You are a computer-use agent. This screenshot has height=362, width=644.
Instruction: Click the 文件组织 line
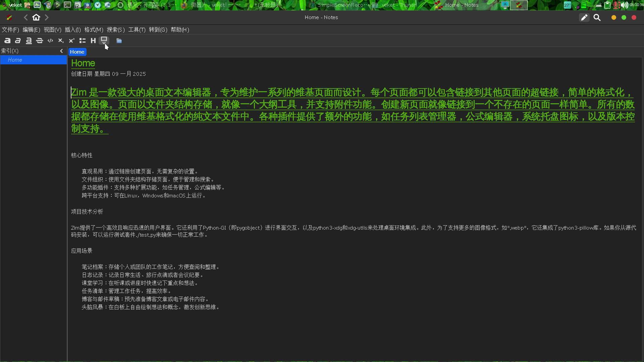[149, 179]
